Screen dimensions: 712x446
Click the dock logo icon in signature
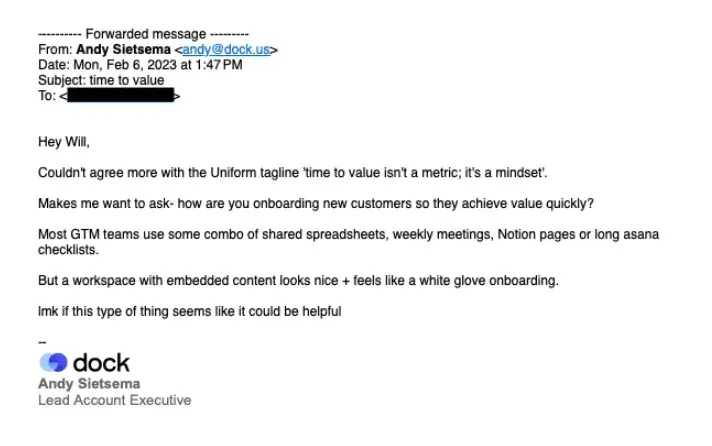[53, 362]
